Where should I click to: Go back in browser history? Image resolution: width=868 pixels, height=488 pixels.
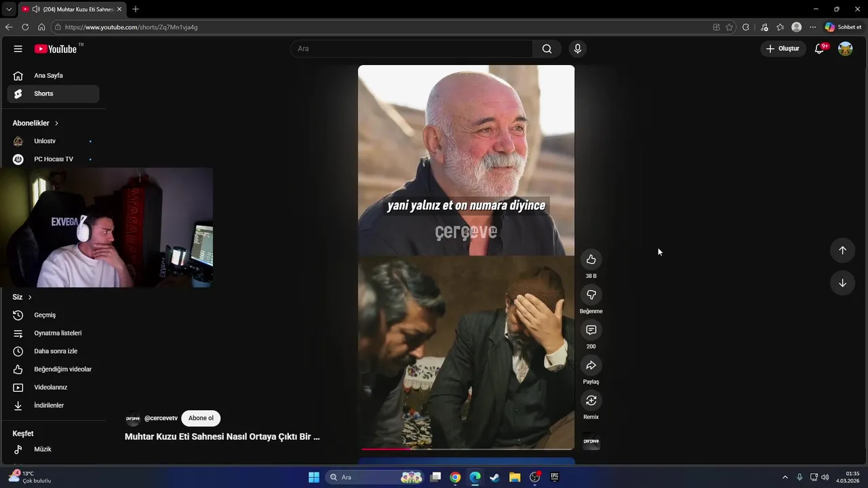(9, 27)
